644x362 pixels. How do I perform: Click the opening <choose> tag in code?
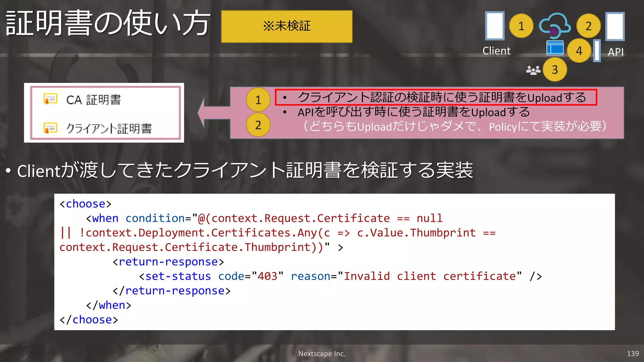pos(86,204)
